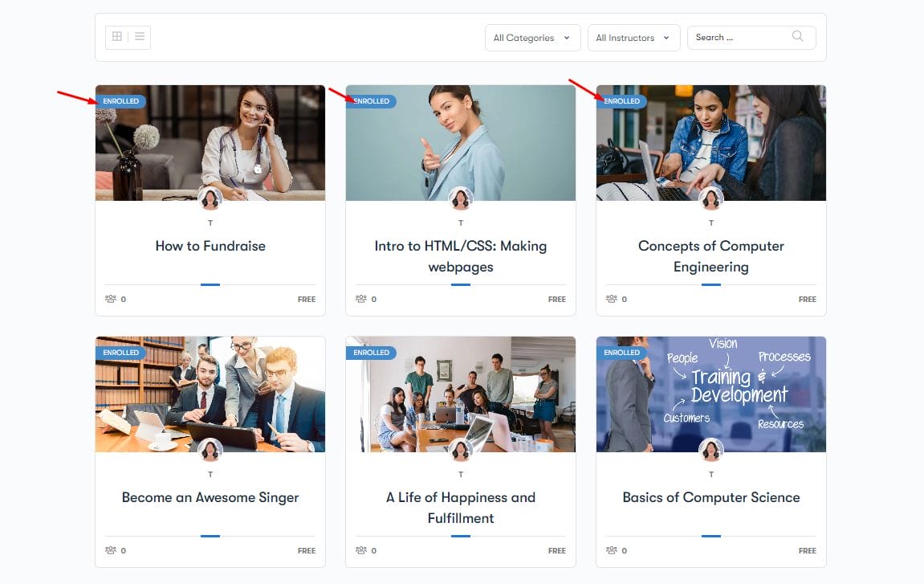Click instructor avatar on Intro to HTML/CSS

[461, 198]
